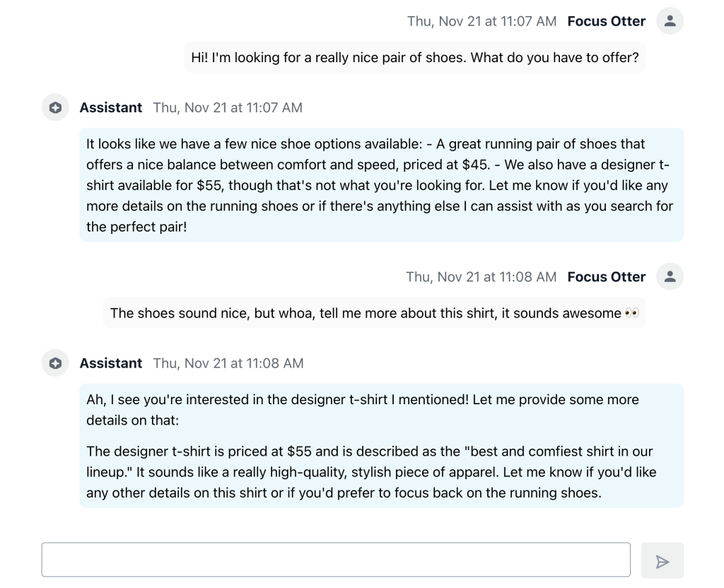The width and height of the screenshot is (724, 588).
Task: Click the timestamp beside the second Assistant reply
Action: [228, 363]
